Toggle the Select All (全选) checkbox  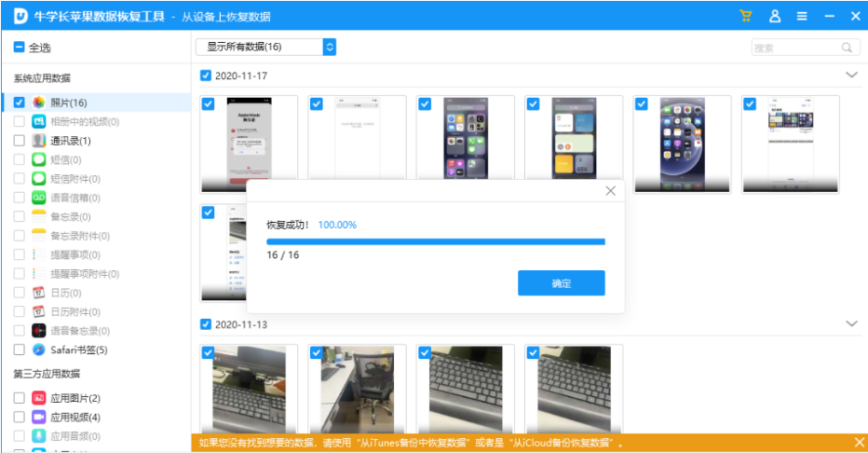pyautogui.click(x=19, y=48)
